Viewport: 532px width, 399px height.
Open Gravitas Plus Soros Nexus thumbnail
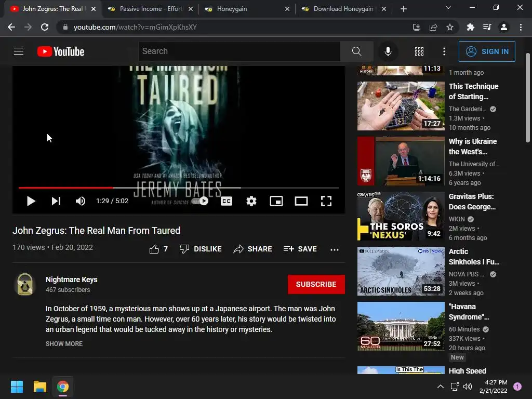401,216
